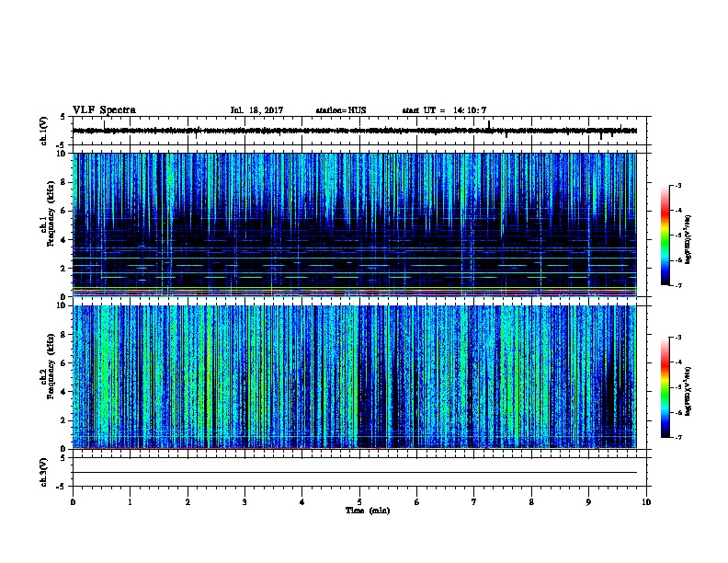The image size is (728, 563).
Task: Click the "Time (min)" x-axis label
Action: (x=368, y=511)
